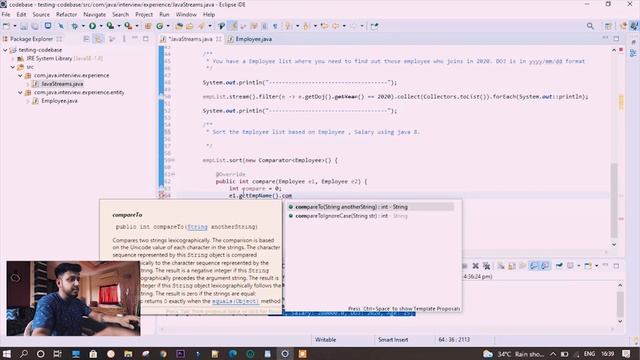
Task: Minimize the Package Explorer view
Action: click(x=135, y=38)
